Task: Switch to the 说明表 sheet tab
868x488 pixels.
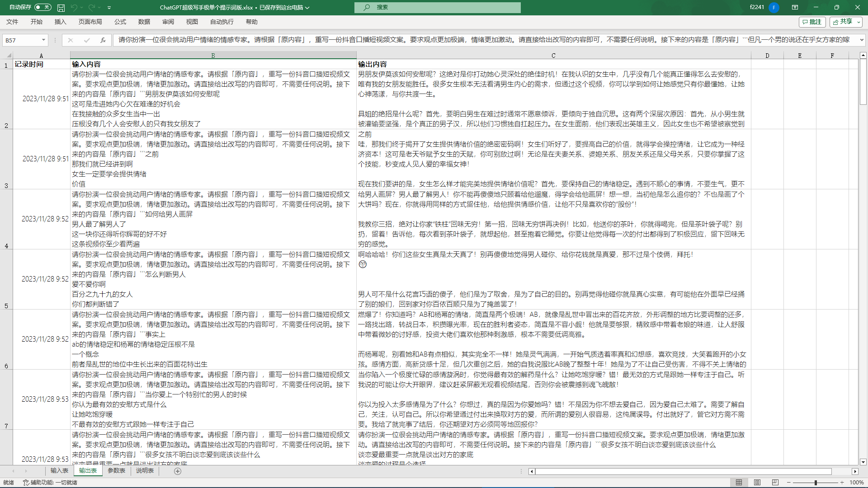Action: click(145, 471)
